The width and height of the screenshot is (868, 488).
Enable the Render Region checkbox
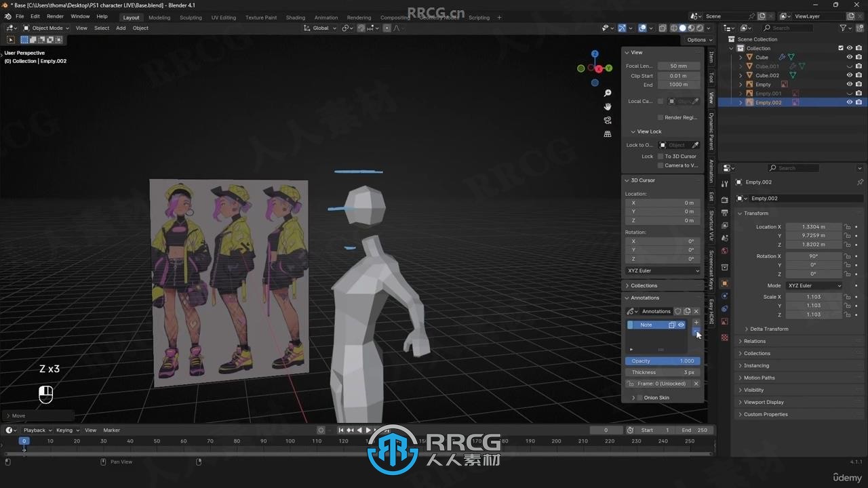click(x=660, y=117)
